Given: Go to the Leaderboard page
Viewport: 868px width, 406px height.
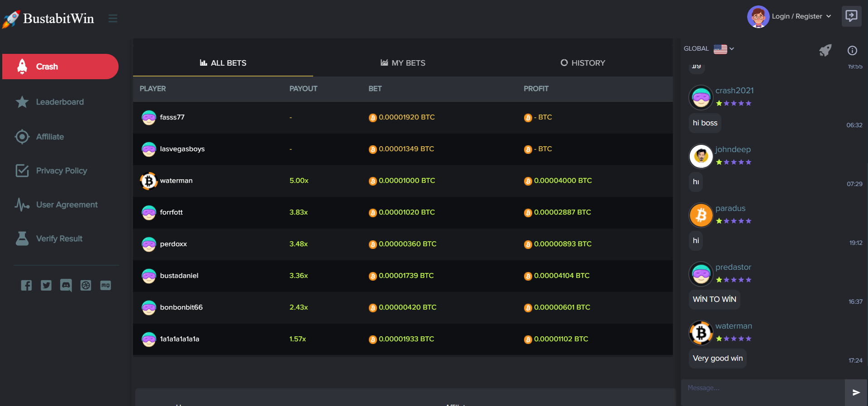Looking at the screenshot, I should [60, 102].
